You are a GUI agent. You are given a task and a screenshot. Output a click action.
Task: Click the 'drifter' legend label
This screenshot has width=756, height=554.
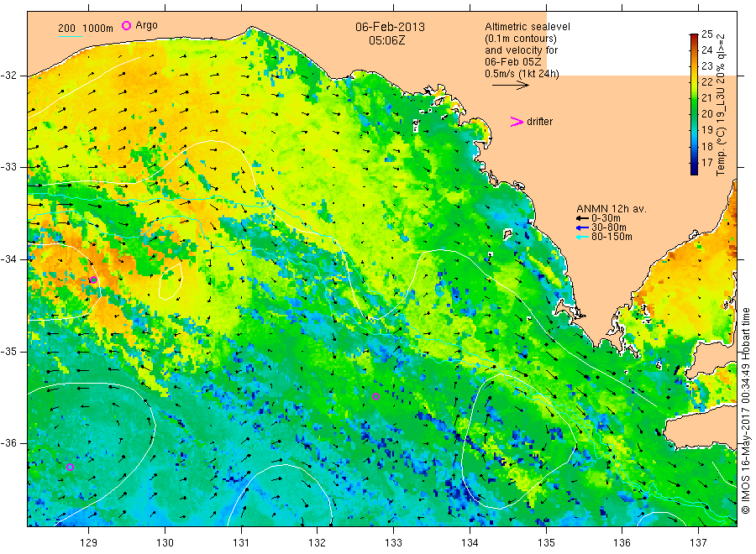point(539,122)
